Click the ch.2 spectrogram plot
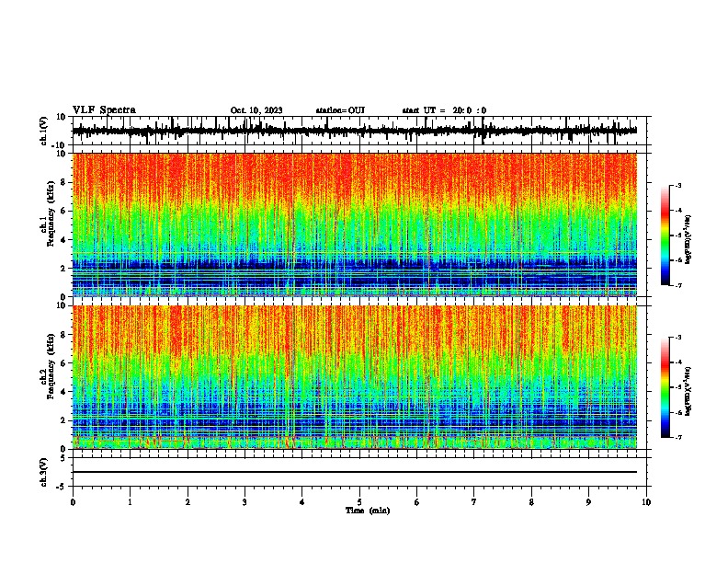This screenshot has height=563, width=728. pyautogui.click(x=355, y=377)
